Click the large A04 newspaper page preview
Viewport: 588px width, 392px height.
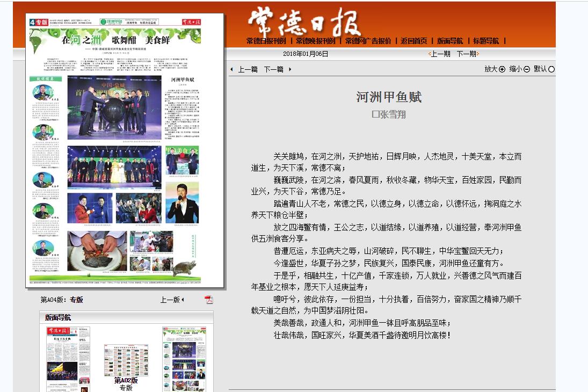tap(125, 151)
